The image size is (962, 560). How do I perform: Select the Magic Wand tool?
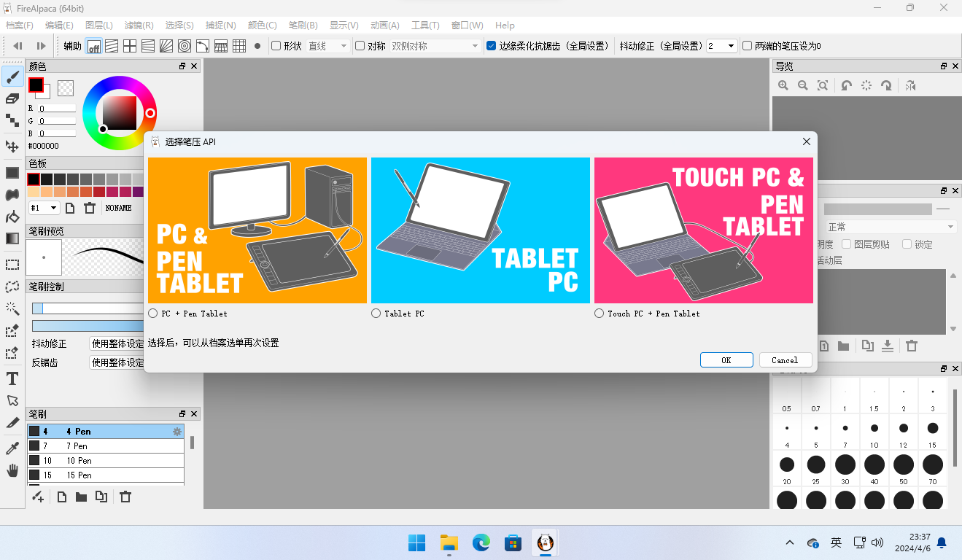12,308
